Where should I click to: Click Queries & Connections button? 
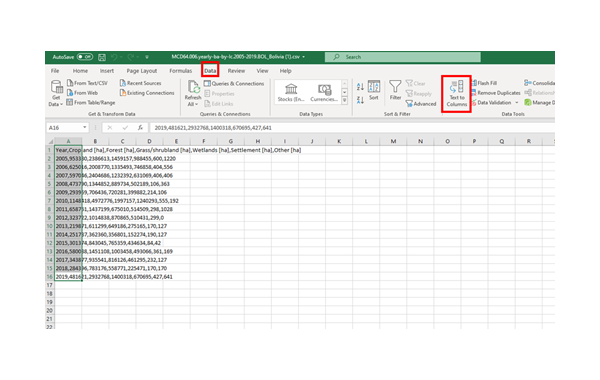tap(234, 83)
